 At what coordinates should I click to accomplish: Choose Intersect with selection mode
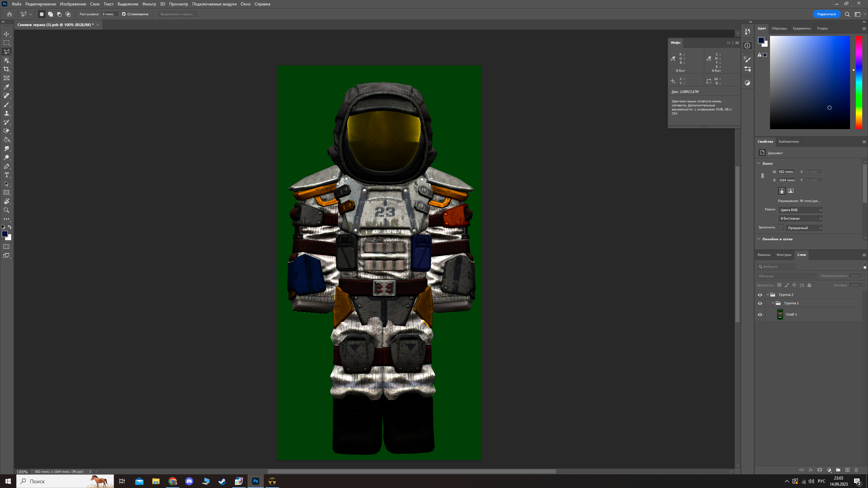click(68, 14)
